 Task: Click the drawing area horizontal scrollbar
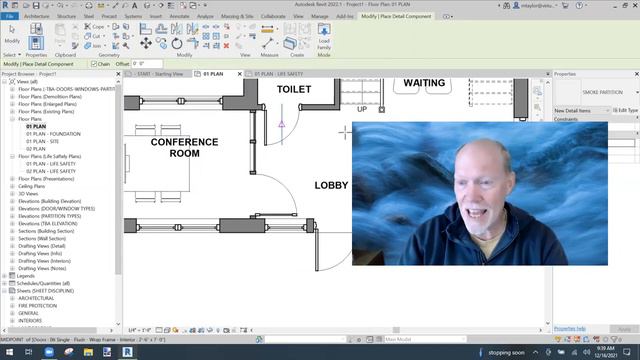pyautogui.click(x=396, y=330)
